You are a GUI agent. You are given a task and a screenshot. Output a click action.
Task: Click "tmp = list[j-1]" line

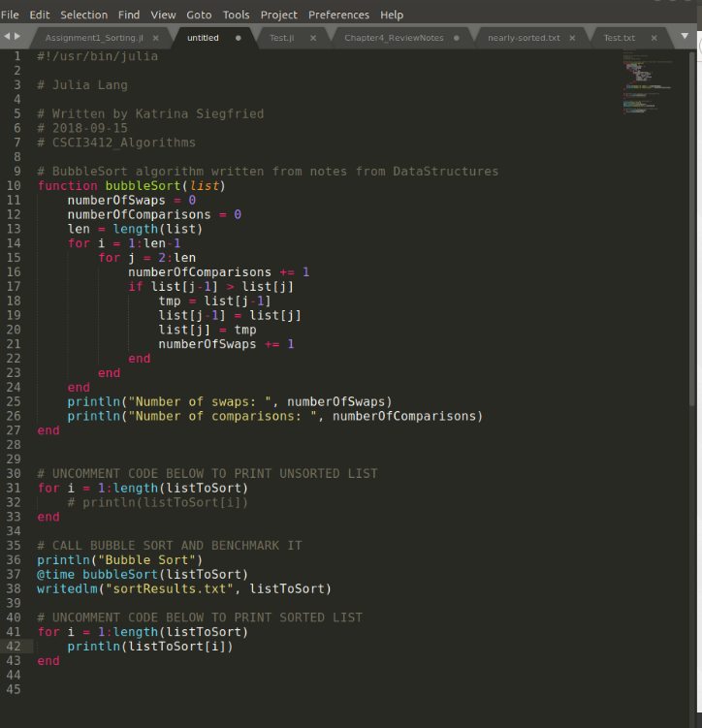214,301
